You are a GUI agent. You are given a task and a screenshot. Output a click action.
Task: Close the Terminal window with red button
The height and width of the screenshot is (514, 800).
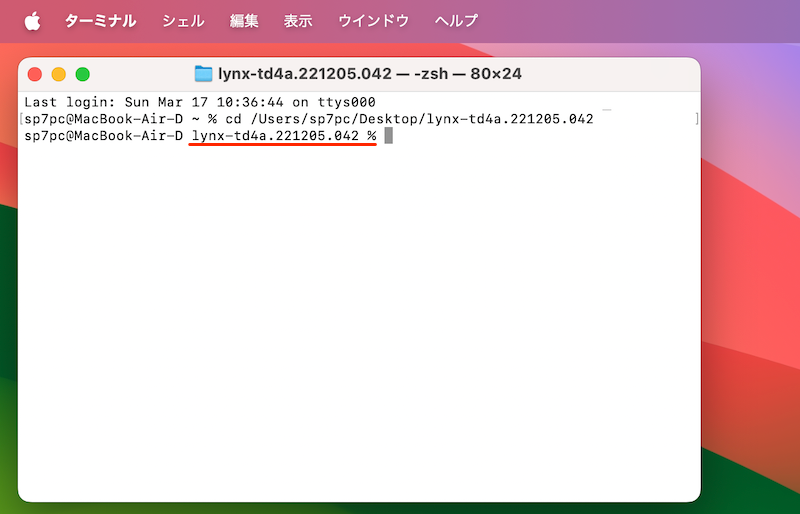[35, 74]
